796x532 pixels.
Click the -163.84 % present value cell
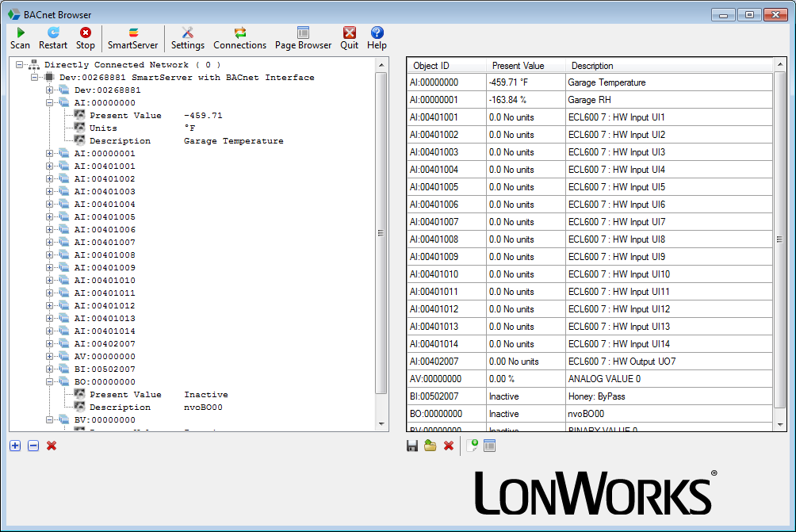[x=526, y=99]
